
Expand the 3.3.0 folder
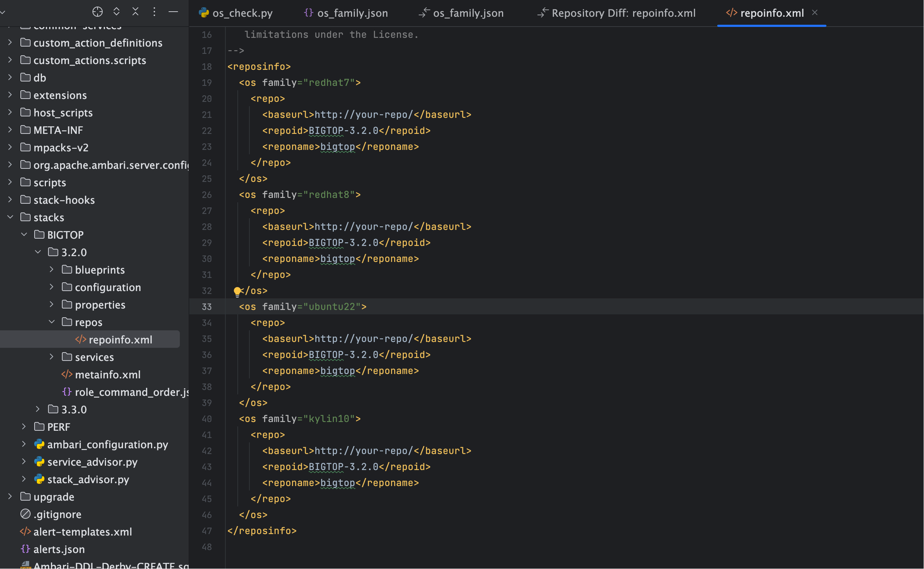coord(37,409)
